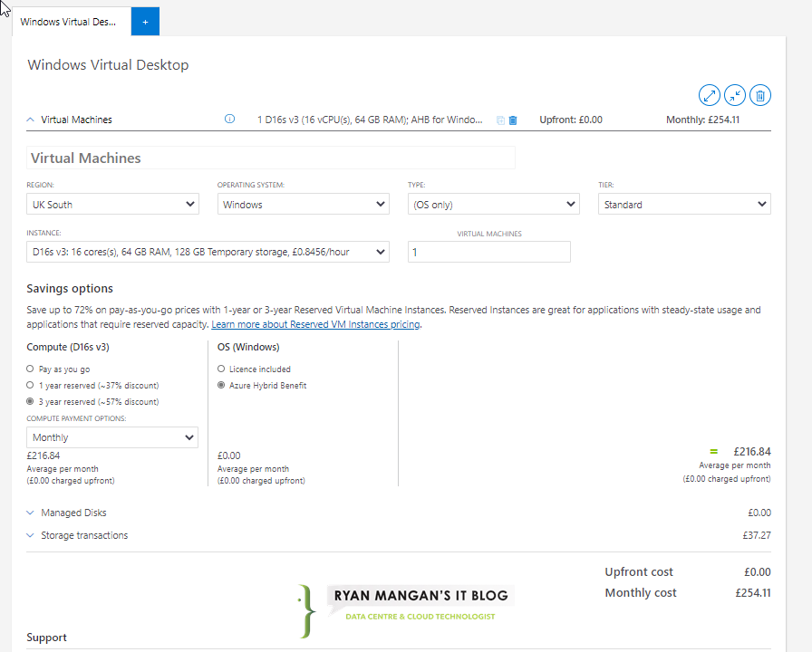The height and width of the screenshot is (652, 812).
Task: Delete the Virtual Machines row with the small trash icon
Action: tap(513, 120)
